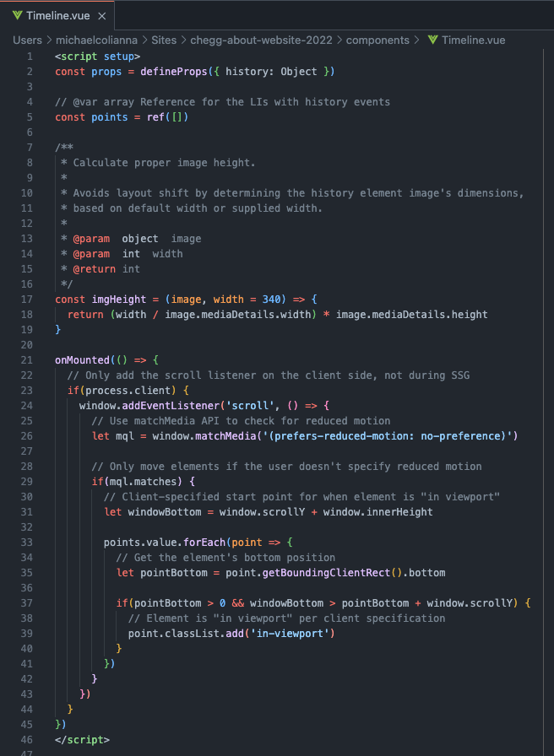Image resolution: width=554 pixels, height=756 pixels.
Task: Open the components breadcrumb segment
Action: pyautogui.click(x=377, y=40)
